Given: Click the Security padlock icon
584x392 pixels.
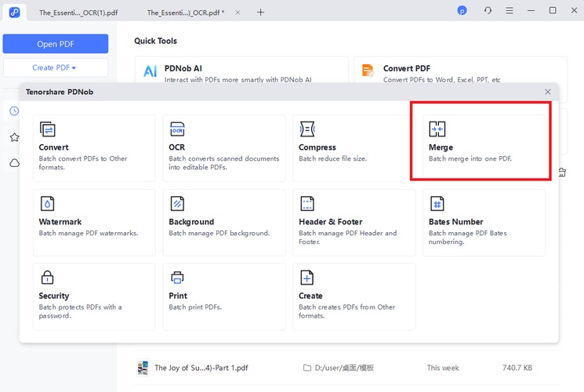Looking at the screenshot, I should [47, 278].
